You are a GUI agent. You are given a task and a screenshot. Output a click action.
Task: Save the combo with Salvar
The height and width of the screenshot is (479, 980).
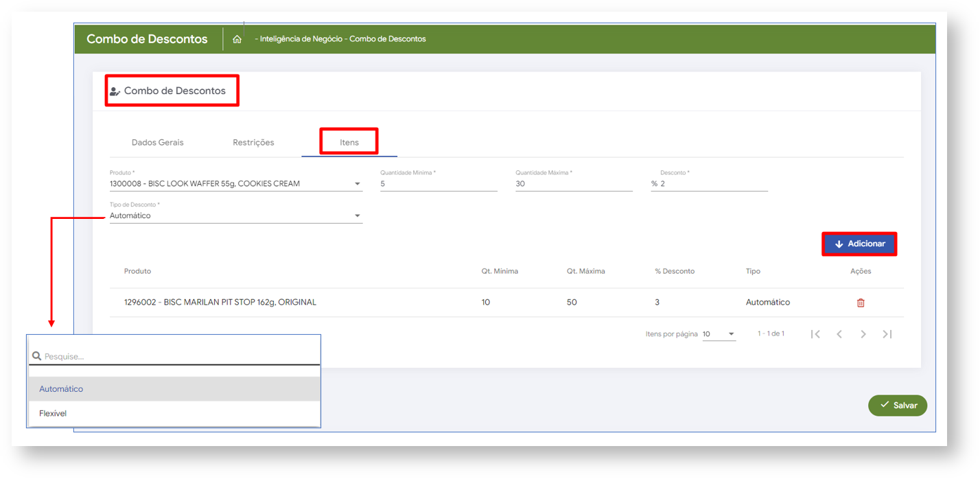[898, 406]
